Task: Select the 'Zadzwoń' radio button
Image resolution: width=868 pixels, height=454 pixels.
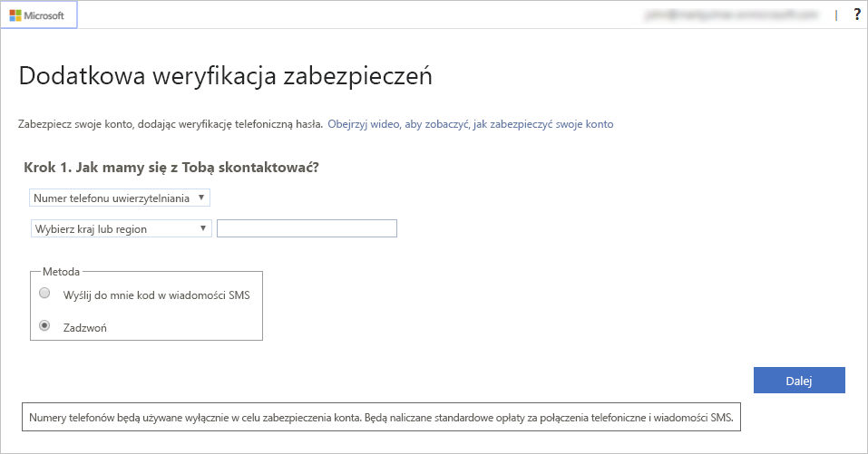Action: 44,325
